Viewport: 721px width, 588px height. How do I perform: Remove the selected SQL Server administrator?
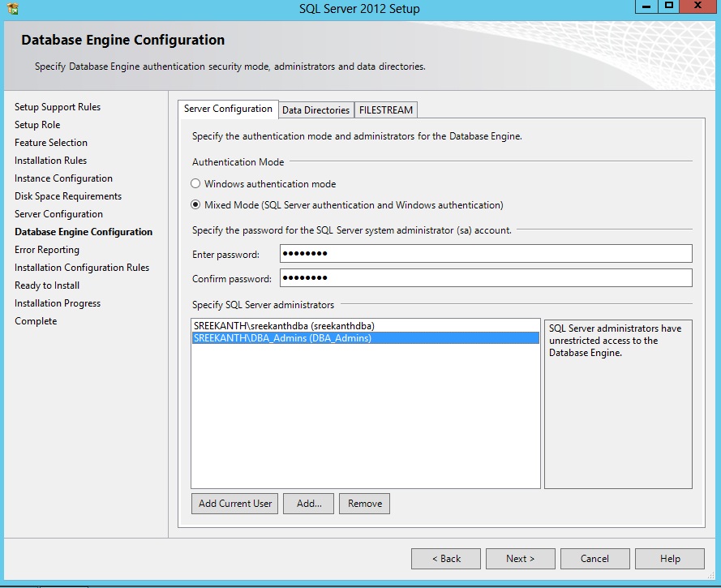click(x=365, y=504)
